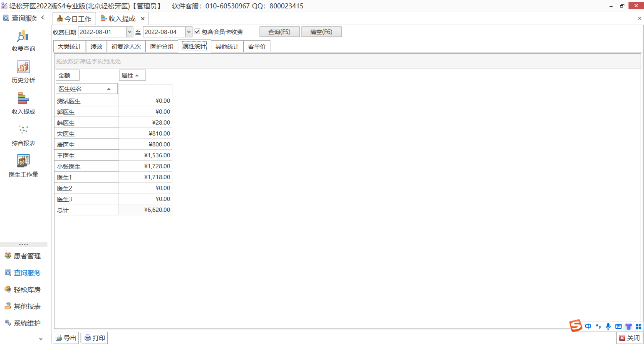Open 系统维护 navigation section
Image resolution: width=644 pixels, height=344 pixels.
click(x=23, y=323)
